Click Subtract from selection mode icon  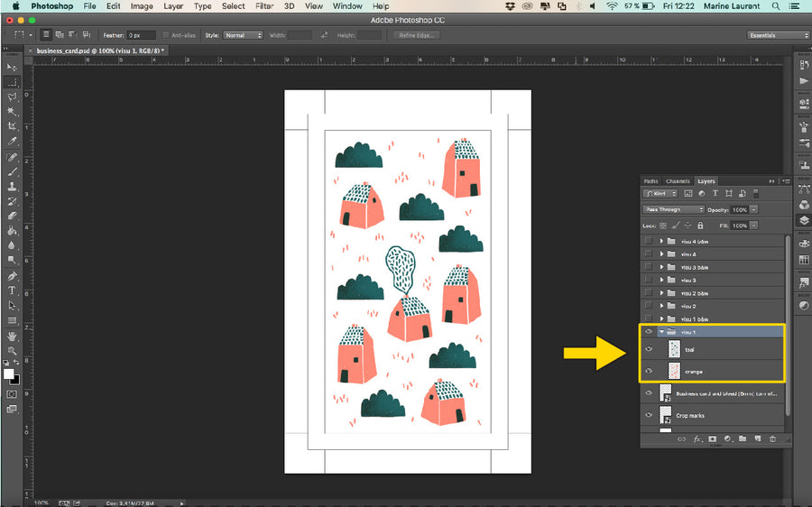[72, 34]
